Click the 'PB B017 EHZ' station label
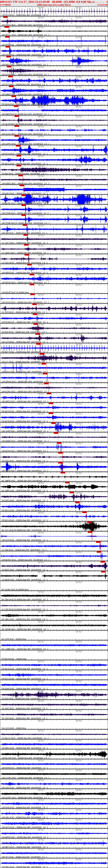This screenshot has width=108, height=868. pyautogui.click(x=8, y=352)
